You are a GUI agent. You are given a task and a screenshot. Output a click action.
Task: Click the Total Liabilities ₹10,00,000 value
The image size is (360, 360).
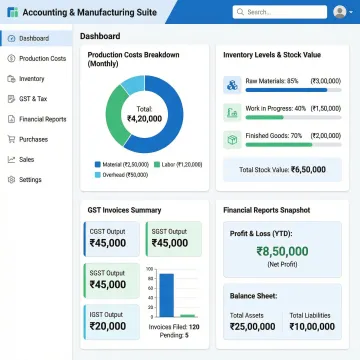(x=312, y=326)
